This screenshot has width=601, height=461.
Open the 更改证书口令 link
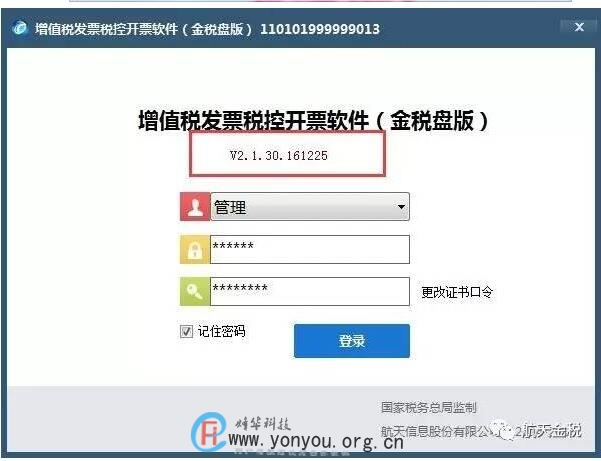pyautogui.click(x=457, y=292)
